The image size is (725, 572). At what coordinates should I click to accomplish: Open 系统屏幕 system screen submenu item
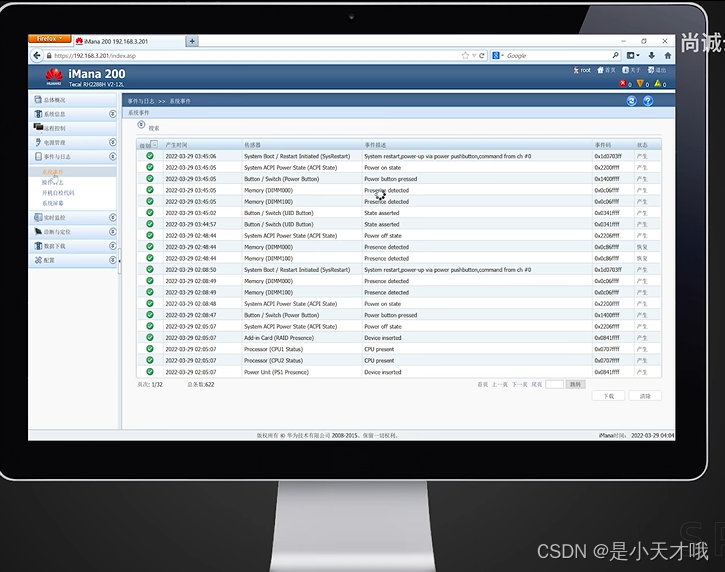pos(53,203)
